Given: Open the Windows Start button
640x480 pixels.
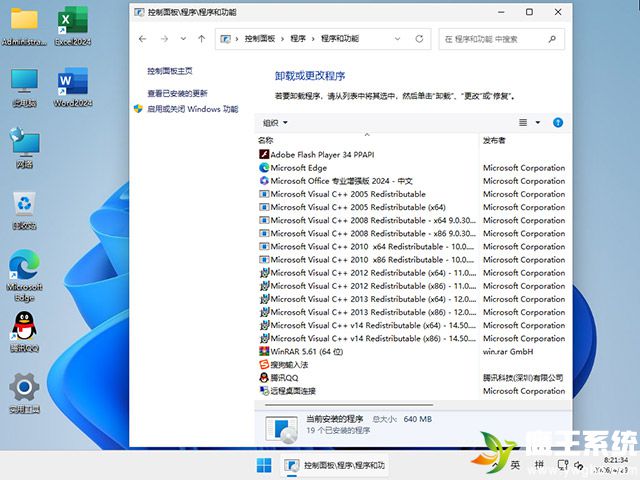Looking at the screenshot, I should [264, 465].
